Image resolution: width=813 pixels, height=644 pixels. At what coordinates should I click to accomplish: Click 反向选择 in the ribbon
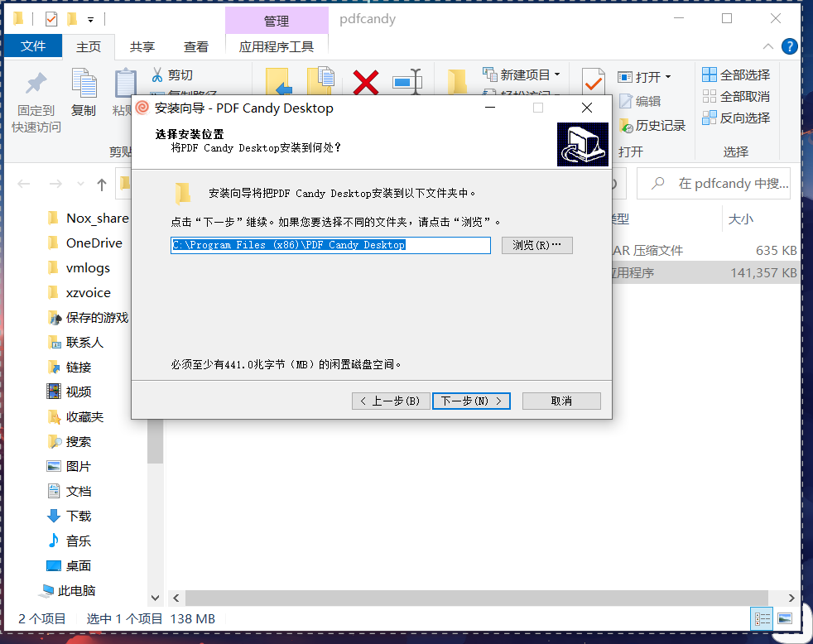click(736, 118)
